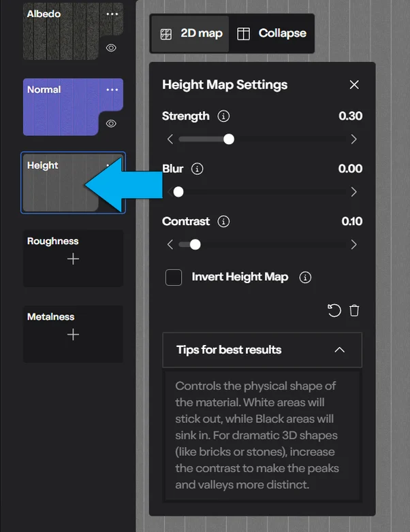
Task: Open the Albedo map options menu
Action: pyautogui.click(x=112, y=14)
